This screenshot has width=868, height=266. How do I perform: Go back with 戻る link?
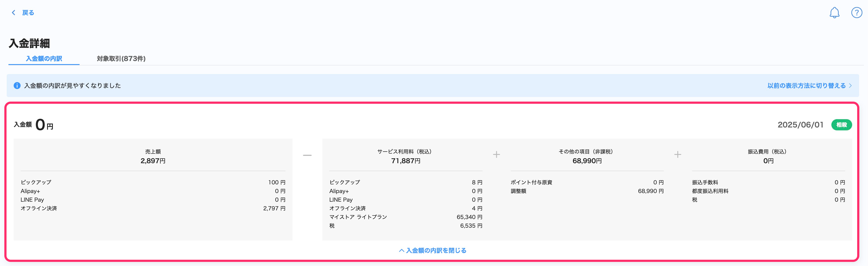28,13
